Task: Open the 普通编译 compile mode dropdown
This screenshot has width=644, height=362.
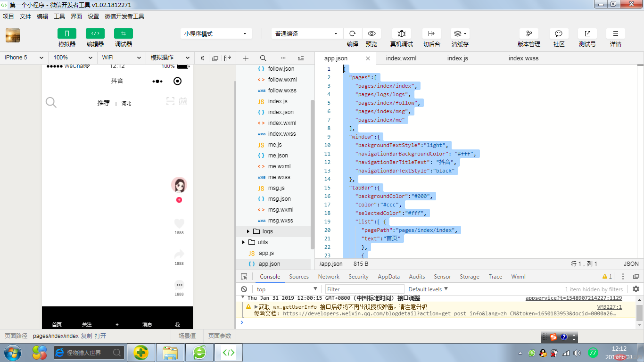Action: [307, 33]
